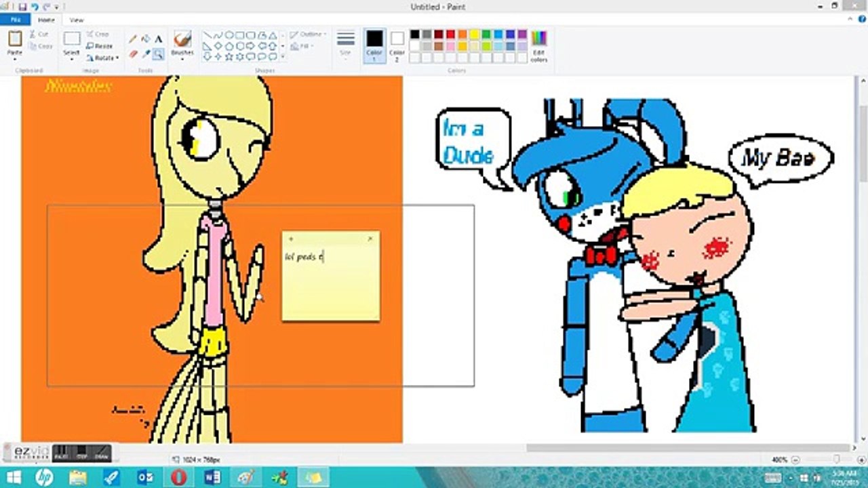The height and width of the screenshot is (488, 868).
Task: Choose the Diamond shape
Action: point(218,45)
